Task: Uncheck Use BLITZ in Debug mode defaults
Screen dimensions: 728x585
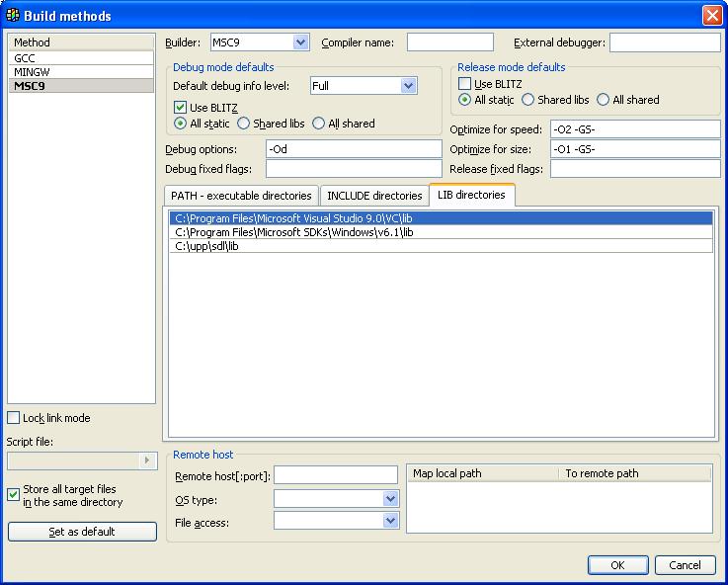Action: pos(181,108)
